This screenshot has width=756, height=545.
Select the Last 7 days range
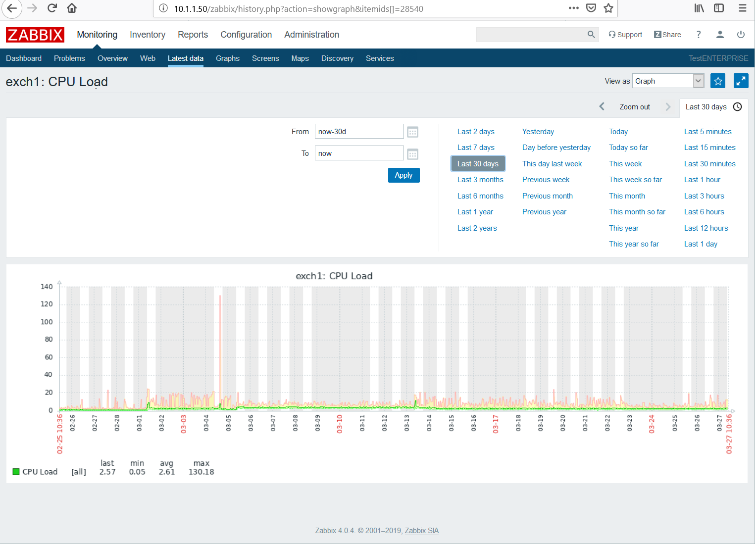(x=476, y=148)
